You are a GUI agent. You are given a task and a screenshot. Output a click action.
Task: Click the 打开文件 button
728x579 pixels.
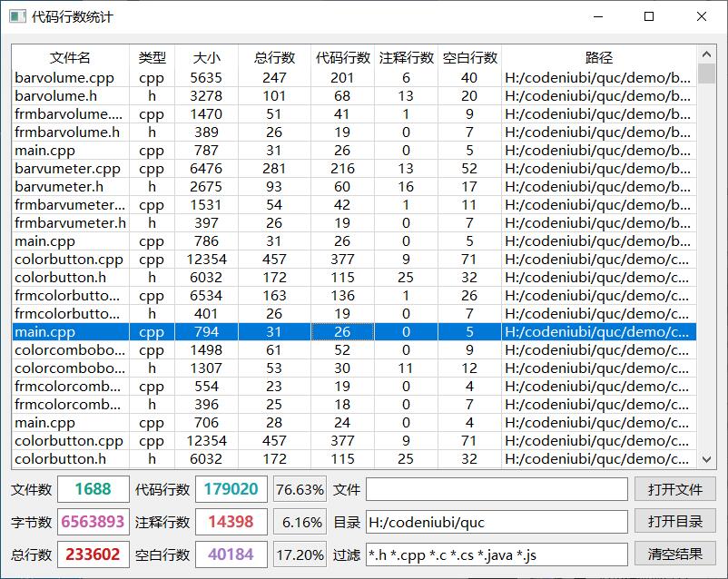pyautogui.click(x=674, y=489)
